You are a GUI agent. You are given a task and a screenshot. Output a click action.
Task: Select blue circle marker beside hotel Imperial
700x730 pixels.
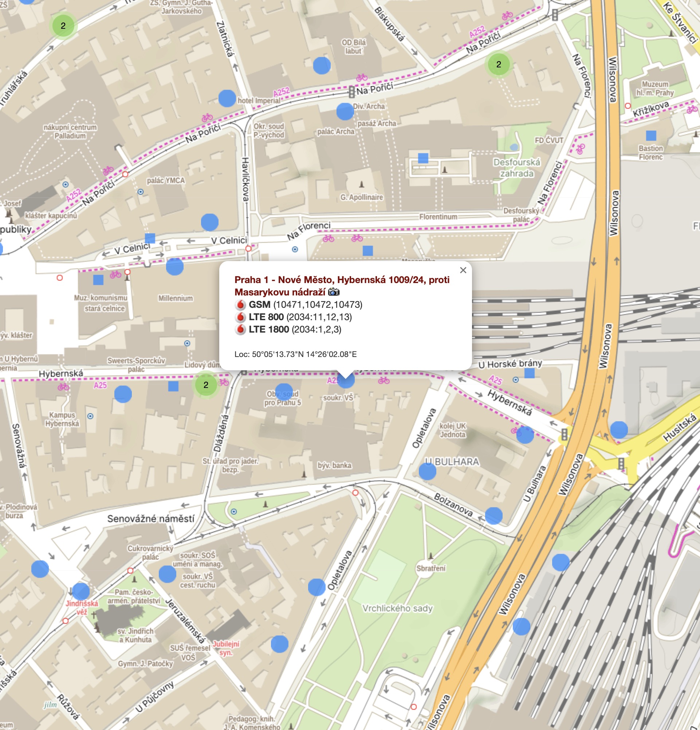[227, 98]
